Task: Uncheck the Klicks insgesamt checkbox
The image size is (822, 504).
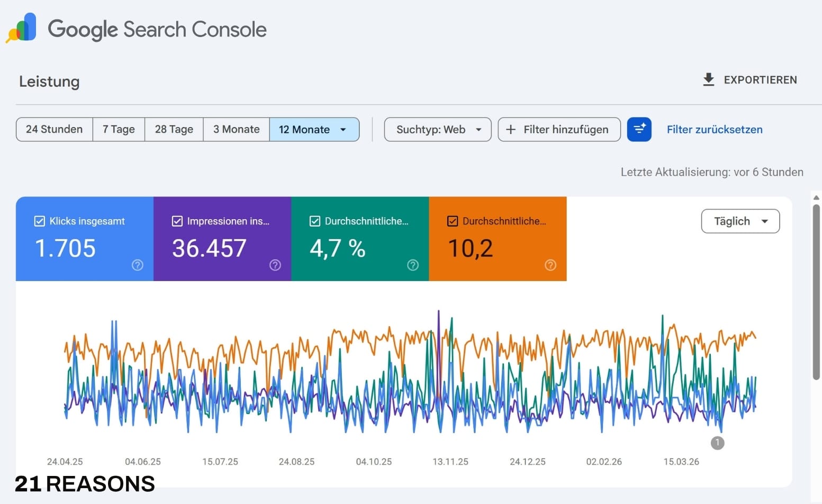Action: [40, 221]
